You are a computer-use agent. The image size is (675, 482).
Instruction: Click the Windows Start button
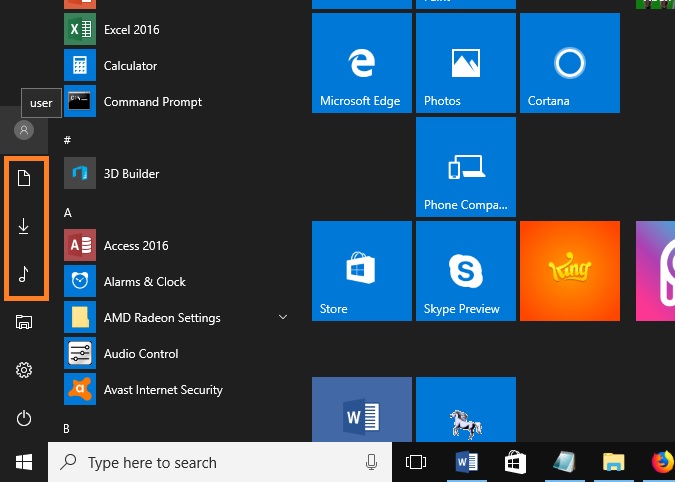coord(24,463)
